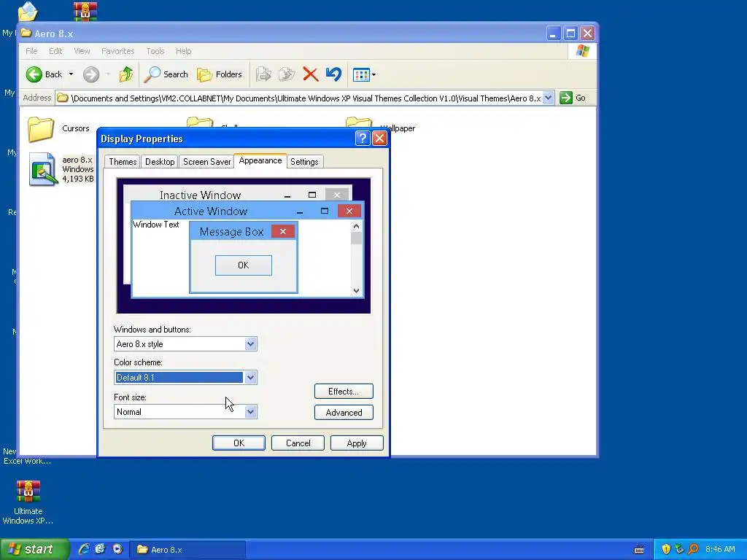
Task: Open the Tools menu
Action: [155, 51]
